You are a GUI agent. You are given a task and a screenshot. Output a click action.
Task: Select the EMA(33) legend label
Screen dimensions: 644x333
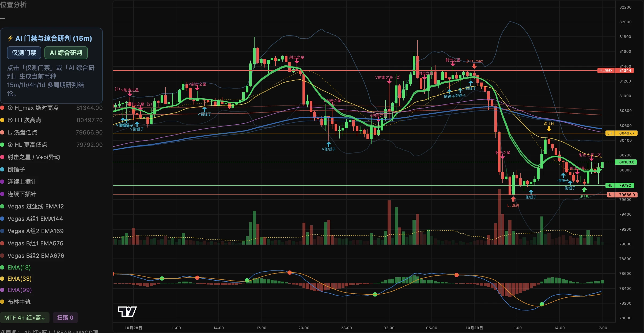pyautogui.click(x=20, y=279)
